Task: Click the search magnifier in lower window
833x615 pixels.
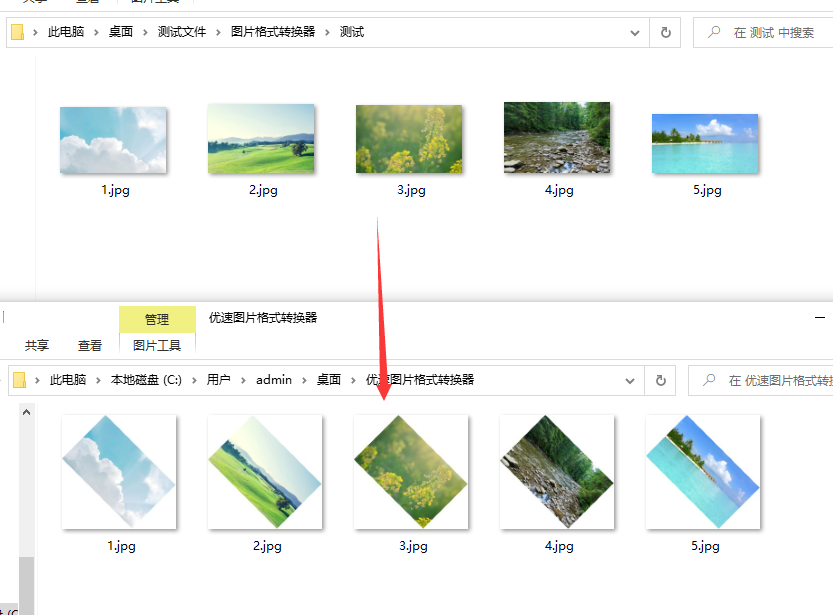Action: 709,380
